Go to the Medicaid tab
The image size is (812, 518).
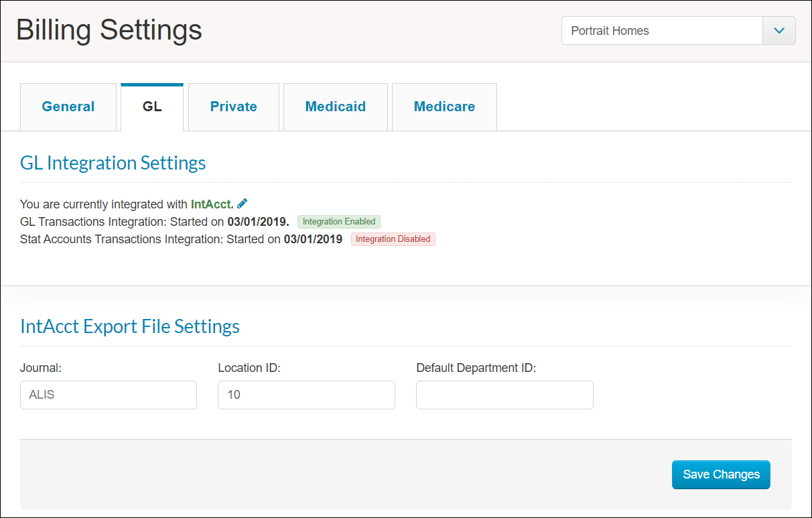pyautogui.click(x=336, y=107)
